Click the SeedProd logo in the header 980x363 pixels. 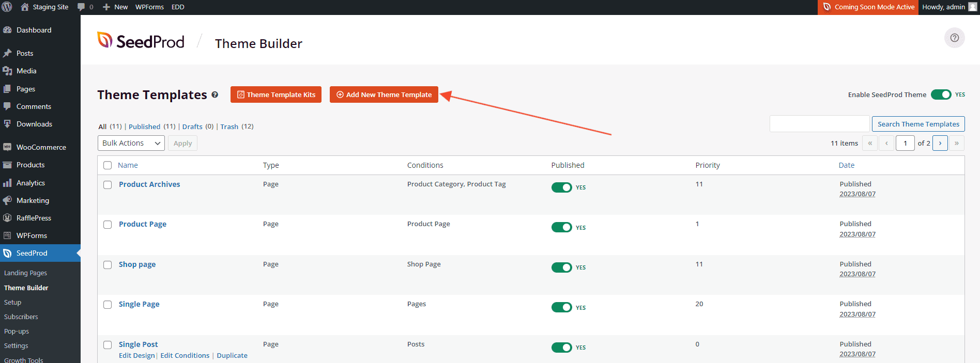click(141, 41)
